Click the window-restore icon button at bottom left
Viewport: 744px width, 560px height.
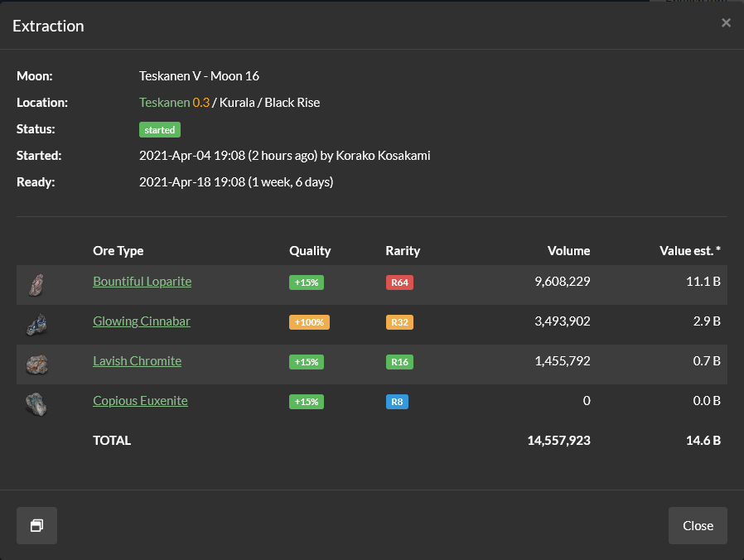[36, 526]
